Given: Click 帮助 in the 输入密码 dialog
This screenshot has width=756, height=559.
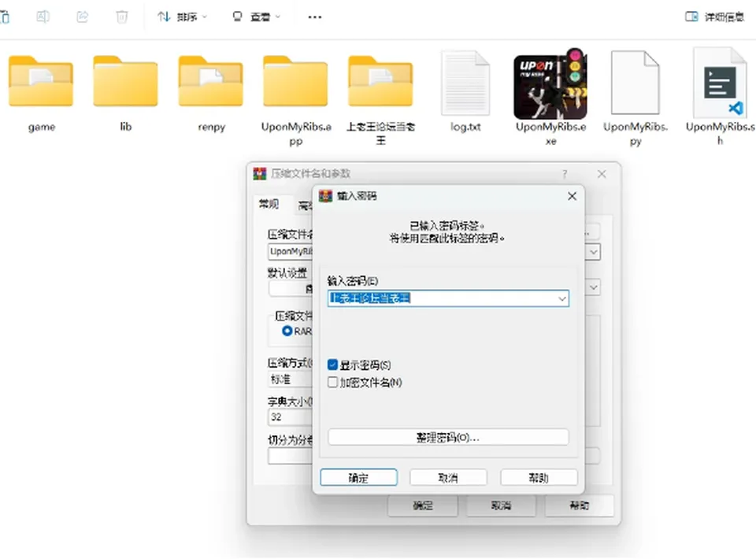Looking at the screenshot, I should coord(539,478).
